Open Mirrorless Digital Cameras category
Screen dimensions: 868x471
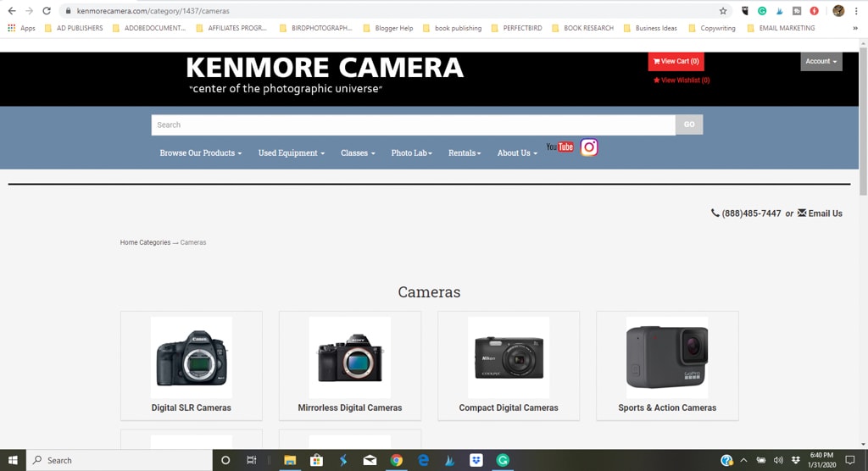pyautogui.click(x=350, y=408)
